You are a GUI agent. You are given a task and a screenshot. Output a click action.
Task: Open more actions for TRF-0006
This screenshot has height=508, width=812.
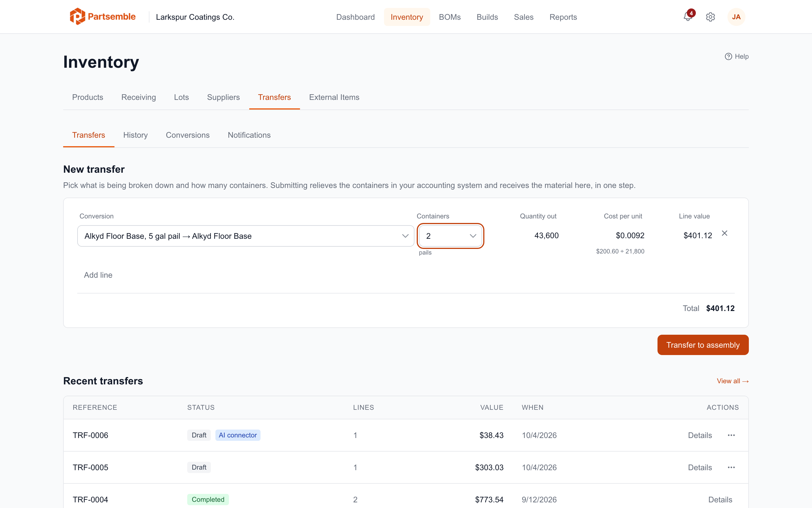(x=731, y=435)
